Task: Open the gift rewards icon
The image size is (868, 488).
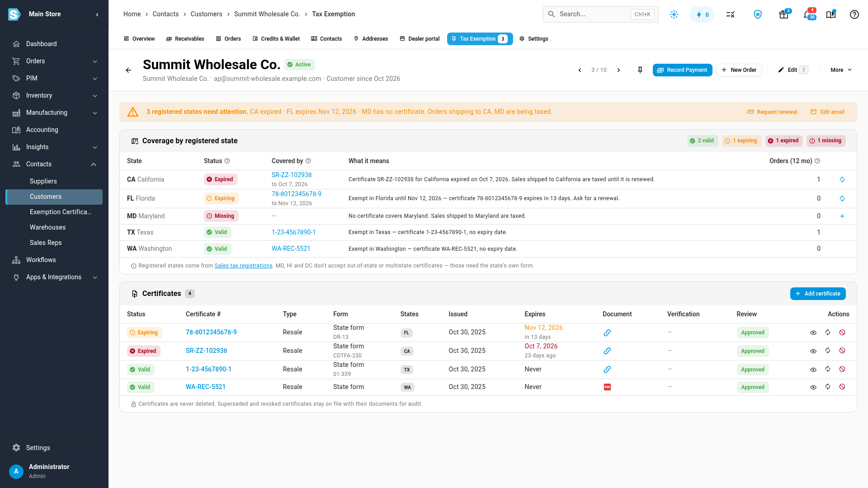Action: click(x=784, y=14)
